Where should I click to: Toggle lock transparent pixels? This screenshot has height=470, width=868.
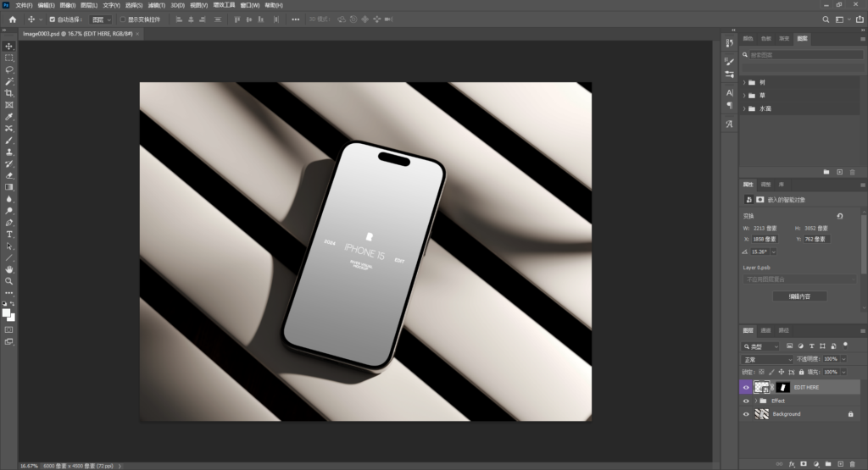pyautogui.click(x=762, y=372)
